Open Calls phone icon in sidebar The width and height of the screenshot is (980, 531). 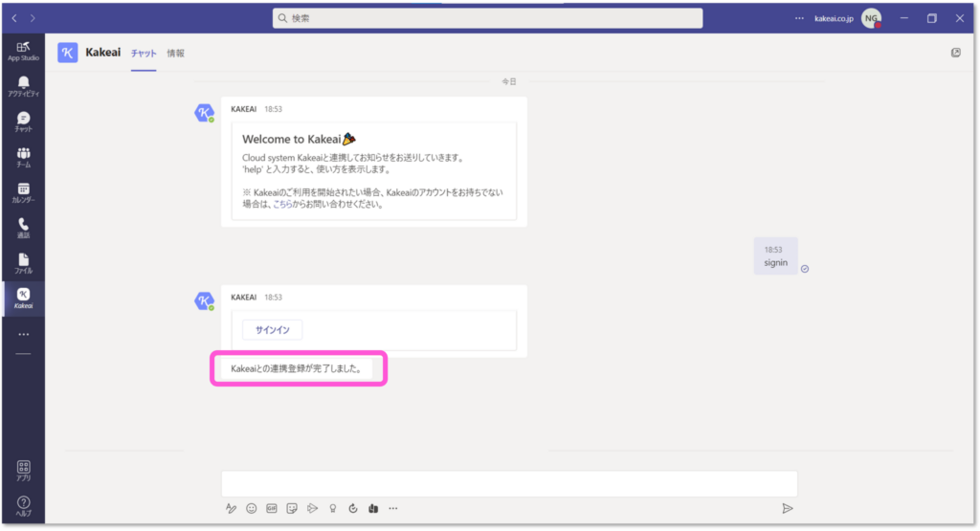[x=23, y=228]
